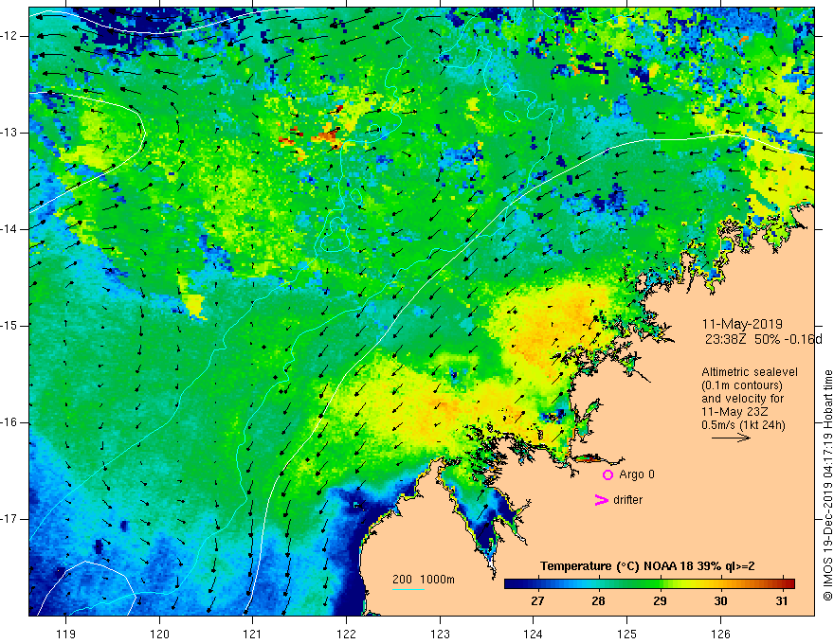834x644 pixels.
Task: Click the 121 longitude axis label
Action: (x=253, y=634)
